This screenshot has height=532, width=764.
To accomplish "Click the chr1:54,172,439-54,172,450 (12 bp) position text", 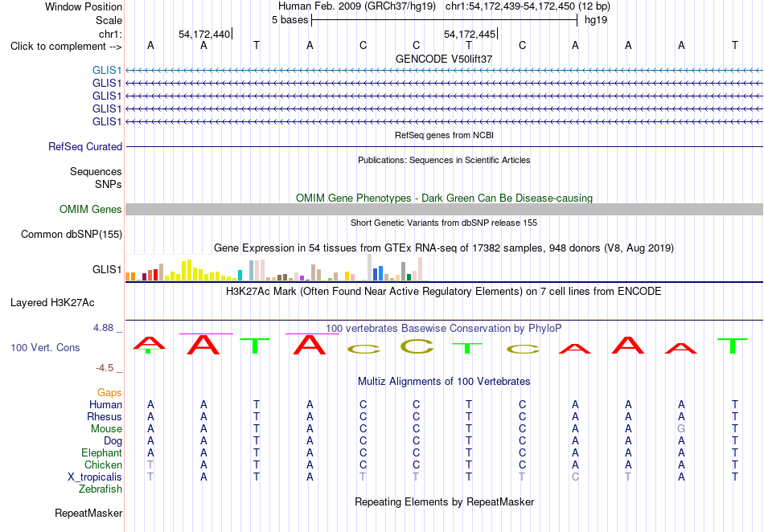I will point(528,6).
